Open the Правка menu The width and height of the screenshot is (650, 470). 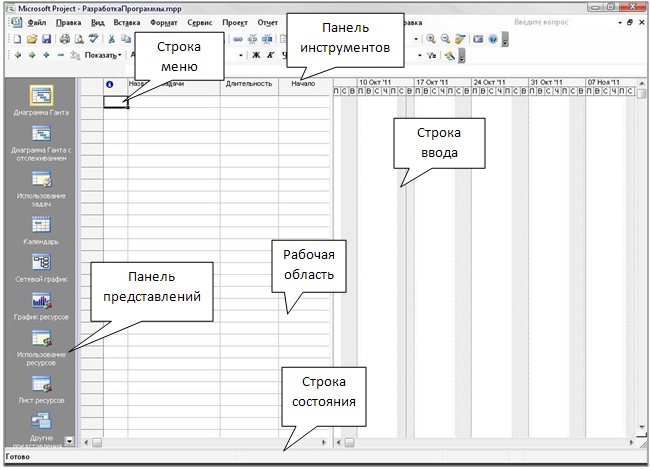[68, 22]
